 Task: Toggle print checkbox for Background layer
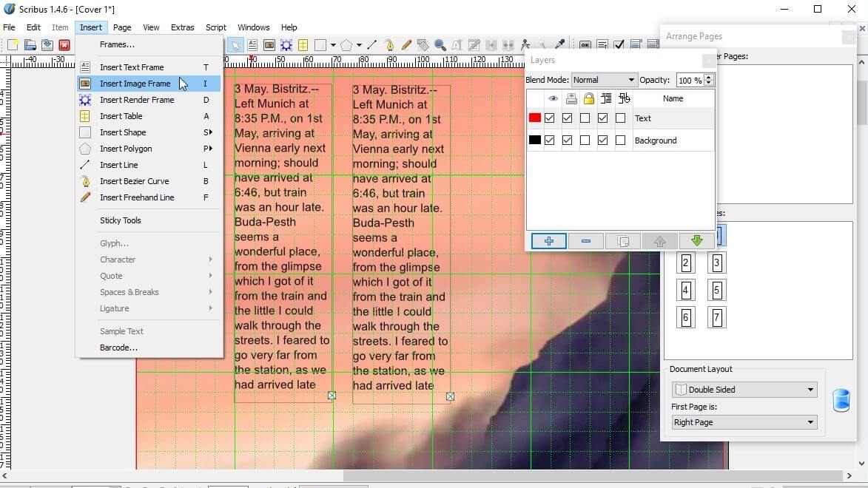(x=567, y=140)
